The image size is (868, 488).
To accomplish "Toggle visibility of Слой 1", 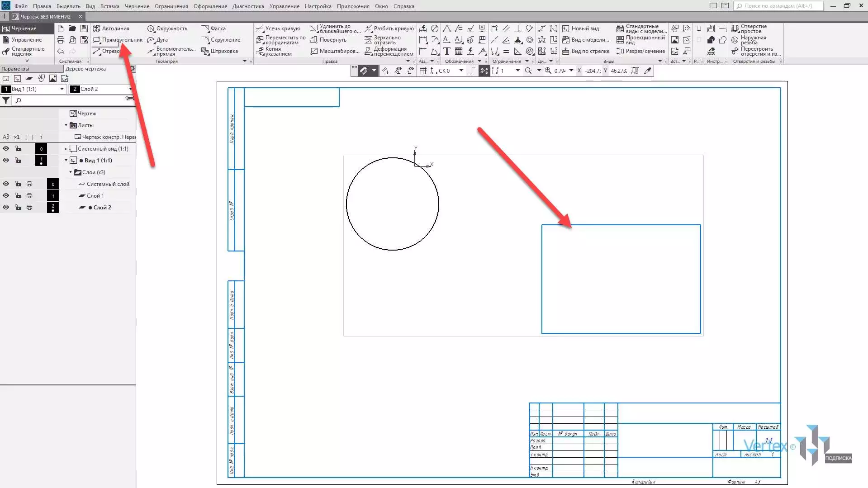I will click(x=6, y=196).
